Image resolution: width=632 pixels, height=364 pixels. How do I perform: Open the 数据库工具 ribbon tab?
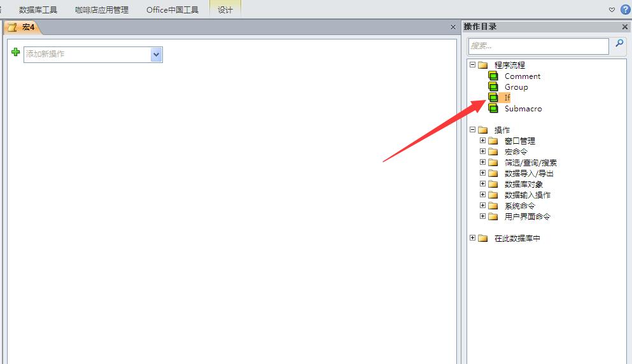[38, 10]
